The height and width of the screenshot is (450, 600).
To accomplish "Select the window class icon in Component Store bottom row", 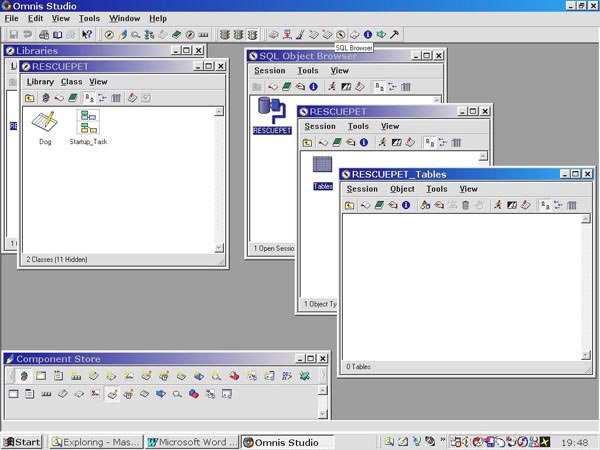I will click(14, 394).
